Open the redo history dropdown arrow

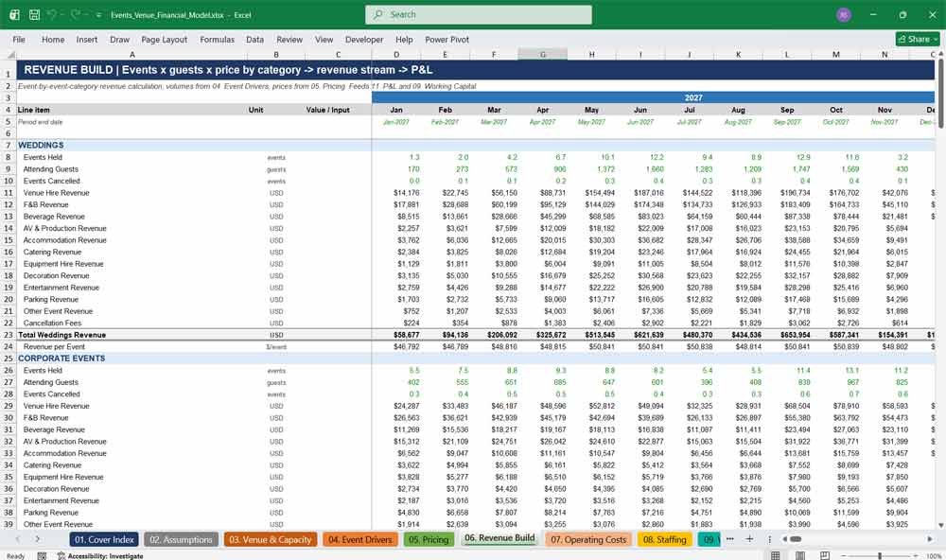86,15
